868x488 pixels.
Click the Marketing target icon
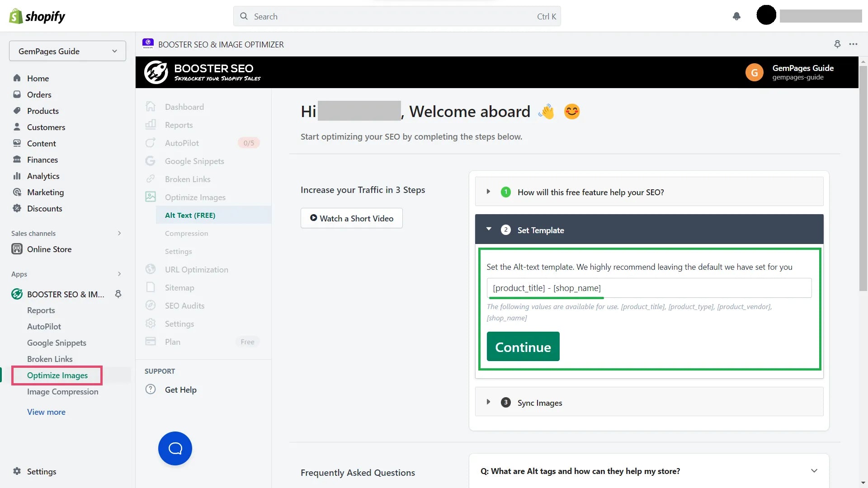pyautogui.click(x=17, y=192)
